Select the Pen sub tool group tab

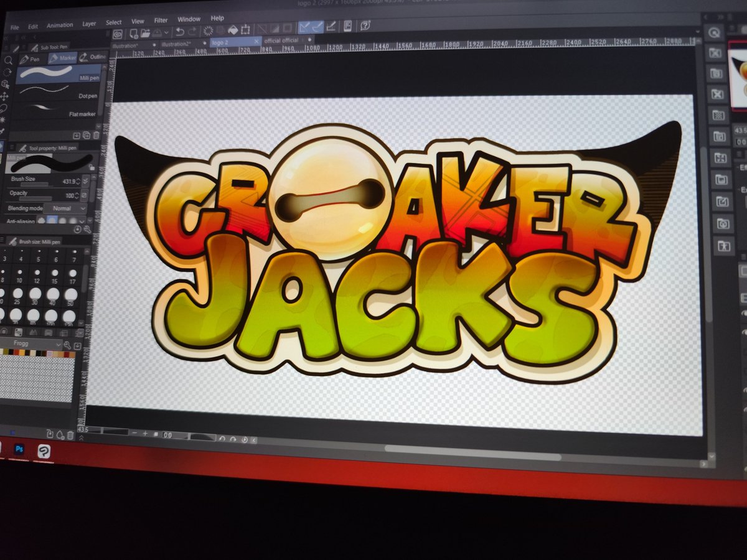[32, 59]
